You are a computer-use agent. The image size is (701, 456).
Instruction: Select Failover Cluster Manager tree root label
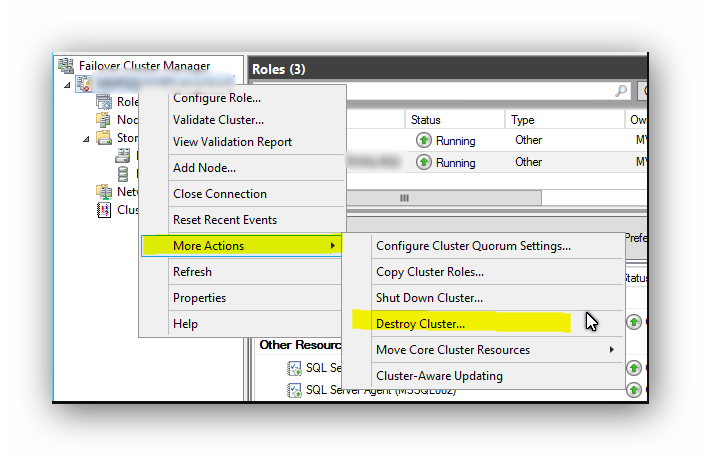click(x=144, y=66)
